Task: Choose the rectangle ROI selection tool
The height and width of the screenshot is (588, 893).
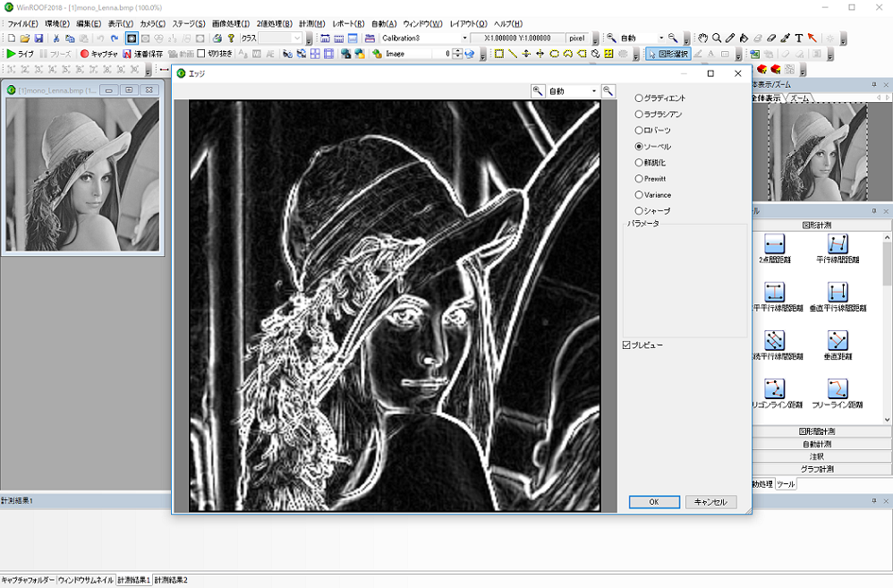Action: 499,54
